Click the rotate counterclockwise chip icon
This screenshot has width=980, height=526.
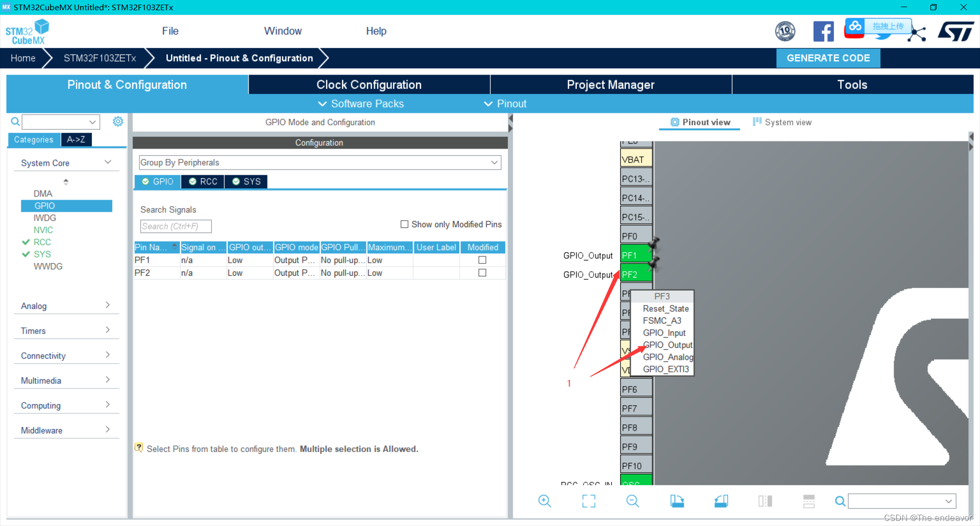point(721,501)
